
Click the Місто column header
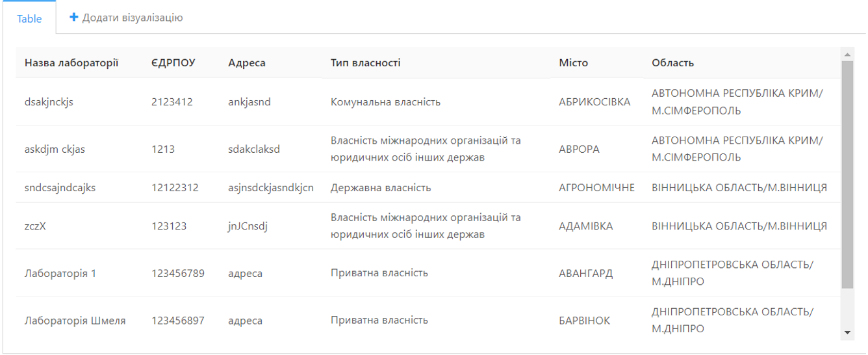pyautogui.click(x=573, y=63)
